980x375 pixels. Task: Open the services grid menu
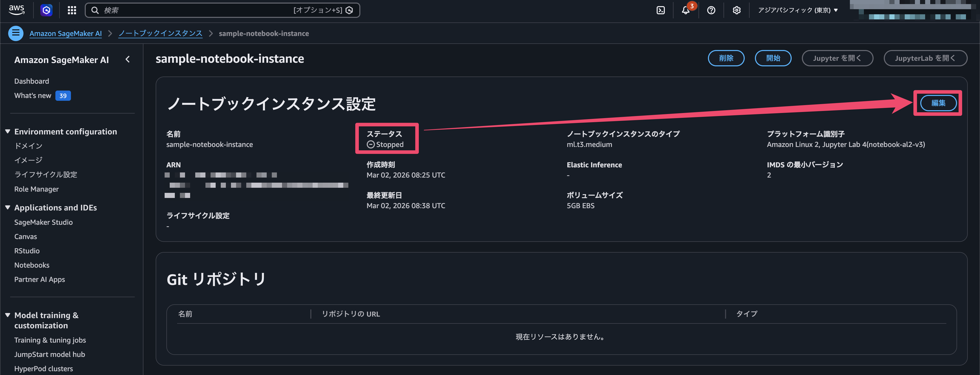tap(71, 10)
